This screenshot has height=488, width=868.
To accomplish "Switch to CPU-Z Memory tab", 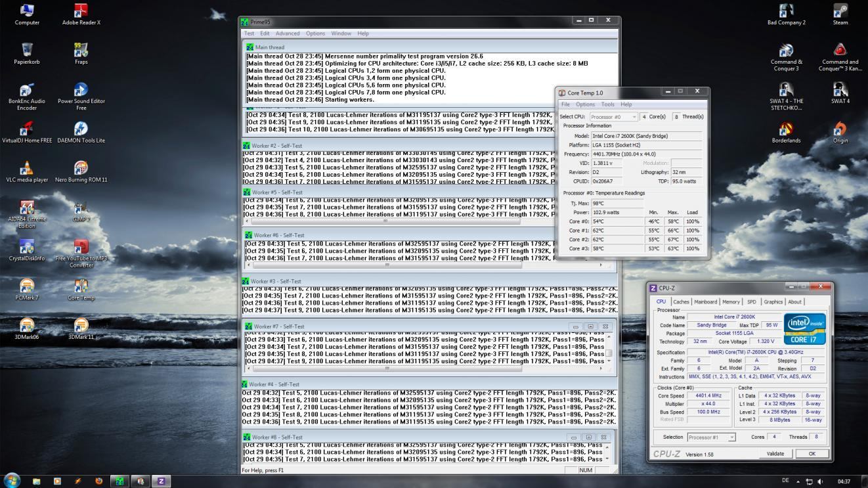I will click(x=731, y=302).
